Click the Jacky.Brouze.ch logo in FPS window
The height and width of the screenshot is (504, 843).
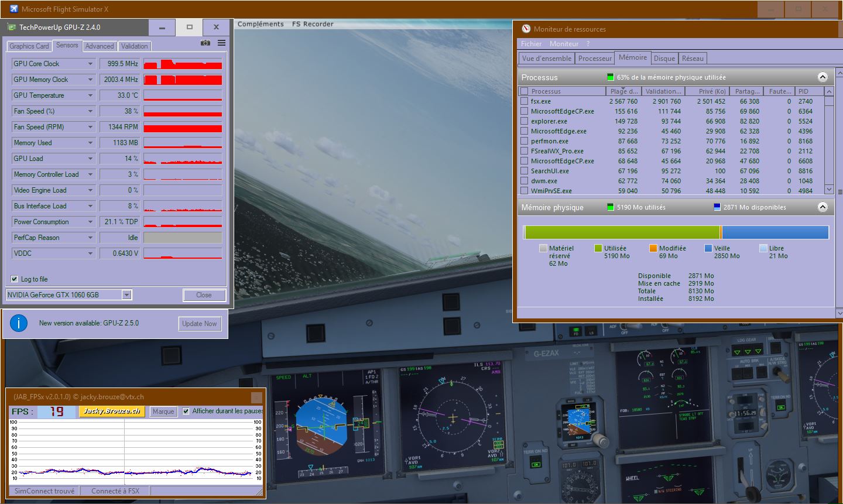[x=112, y=411]
